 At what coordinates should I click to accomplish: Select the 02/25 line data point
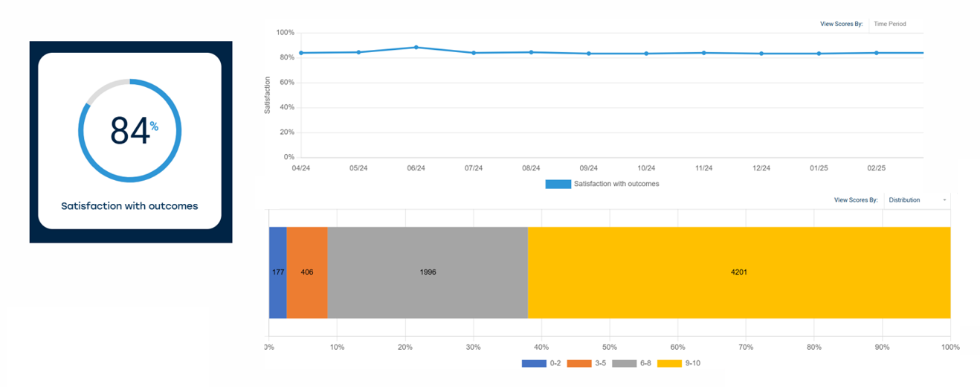(x=877, y=53)
